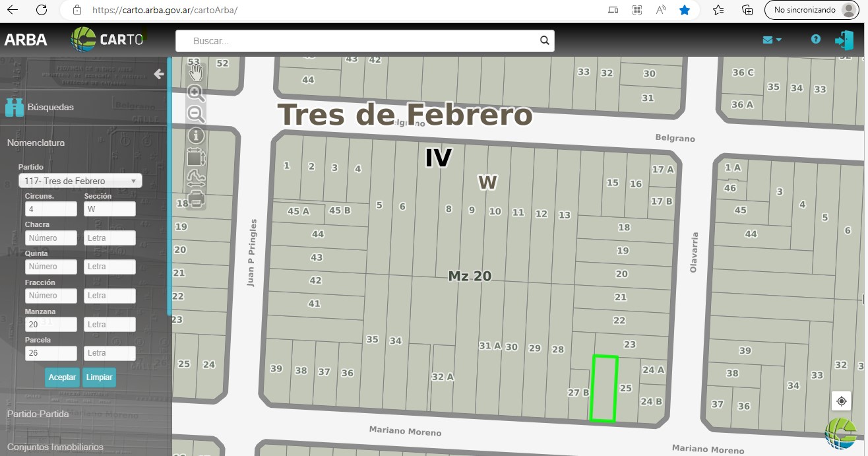This screenshot has width=868, height=456.
Task: Click the blue favorites star
Action: (x=685, y=10)
